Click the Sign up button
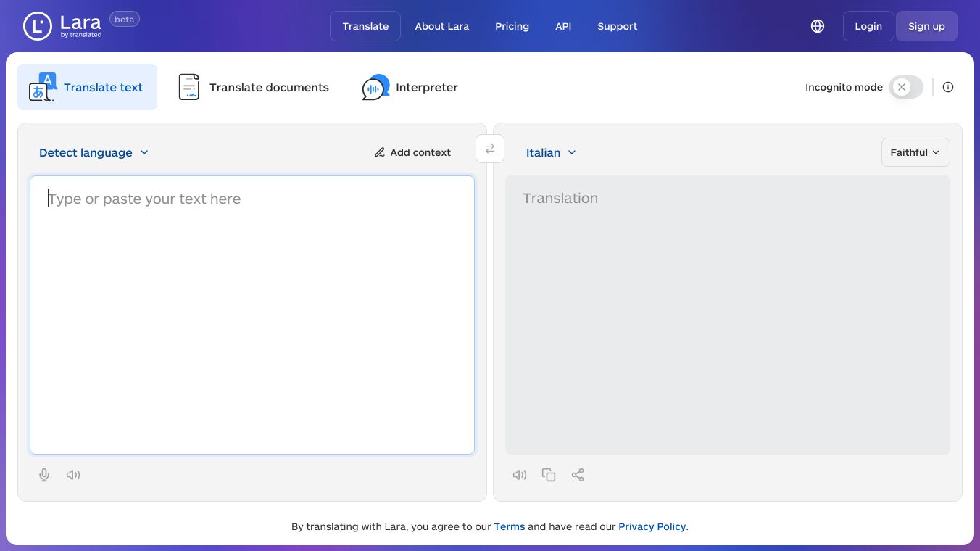980x551 pixels. coord(926,26)
